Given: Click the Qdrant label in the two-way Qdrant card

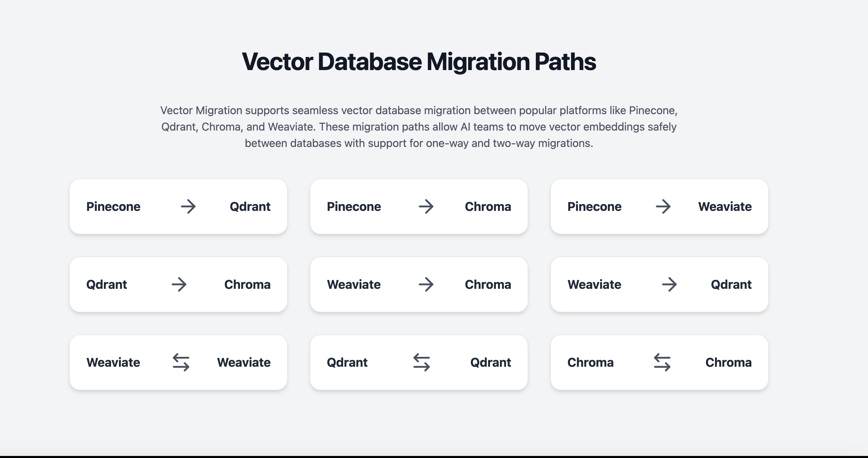Looking at the screenshot, I should coord(348,362).
